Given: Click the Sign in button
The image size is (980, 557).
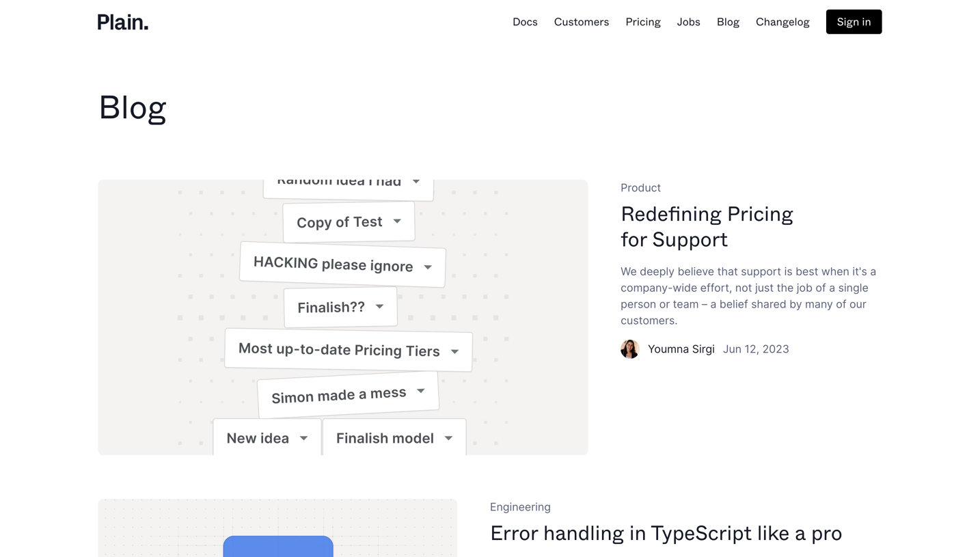Looking at the screenshot, I should pos(853,21).
